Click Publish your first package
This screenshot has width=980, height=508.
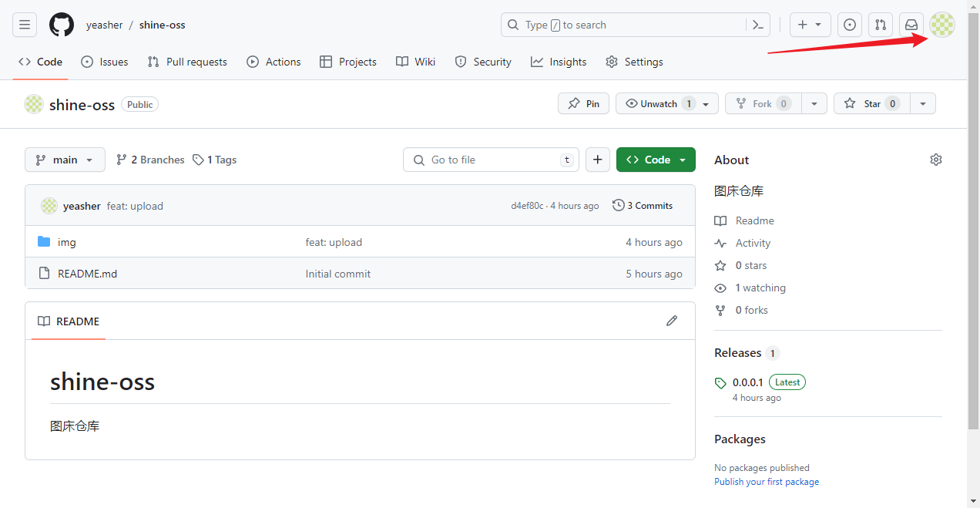767,482
